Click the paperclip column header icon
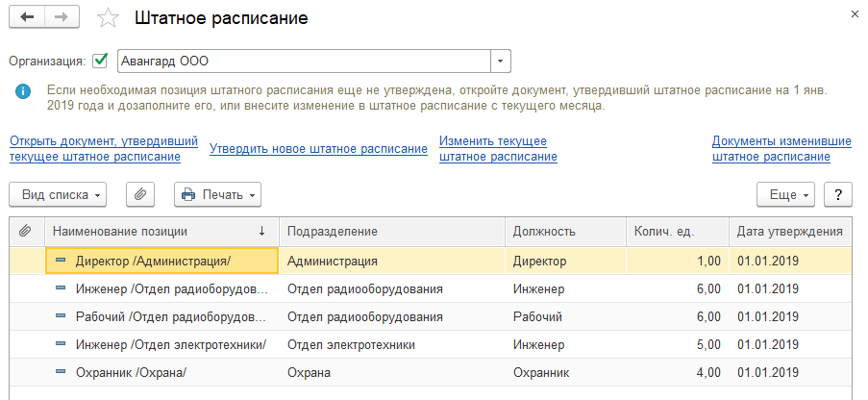 coord(25,231)
